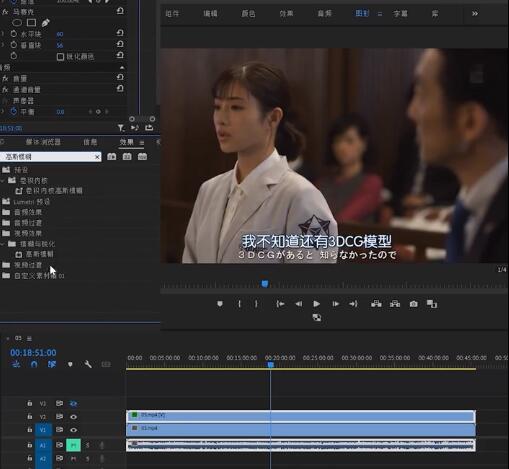
Task: Reset the 水平块 parameter
Action: pos(120,33)
